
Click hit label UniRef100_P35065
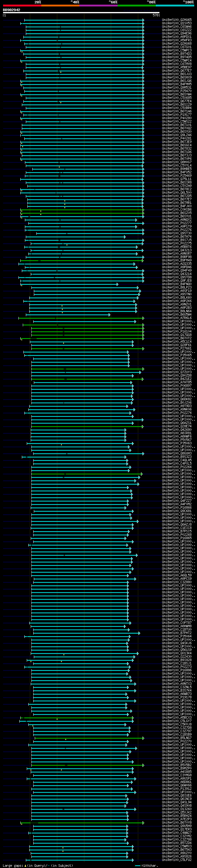tap(177, 356)
